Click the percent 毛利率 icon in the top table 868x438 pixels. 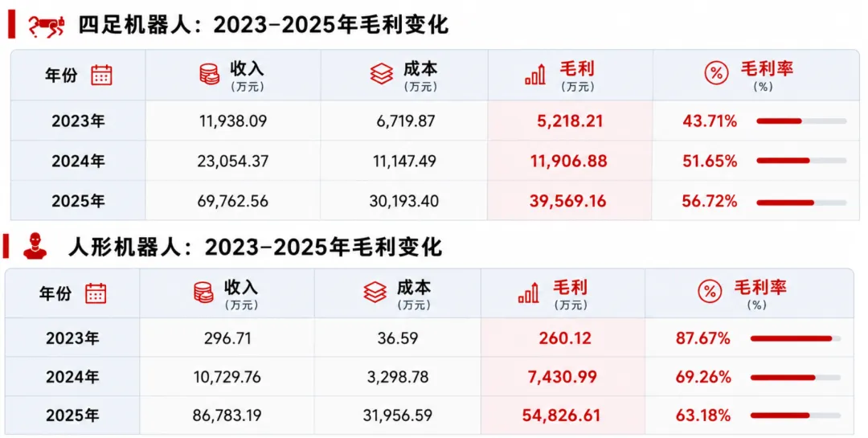click(716, 74)
